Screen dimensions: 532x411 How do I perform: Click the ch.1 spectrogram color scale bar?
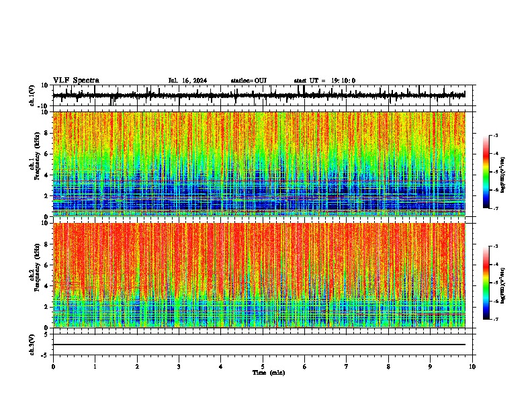486,172
